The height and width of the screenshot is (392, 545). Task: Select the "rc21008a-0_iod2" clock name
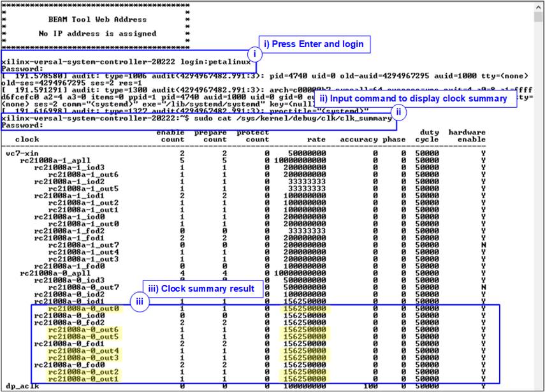point(69,294)
